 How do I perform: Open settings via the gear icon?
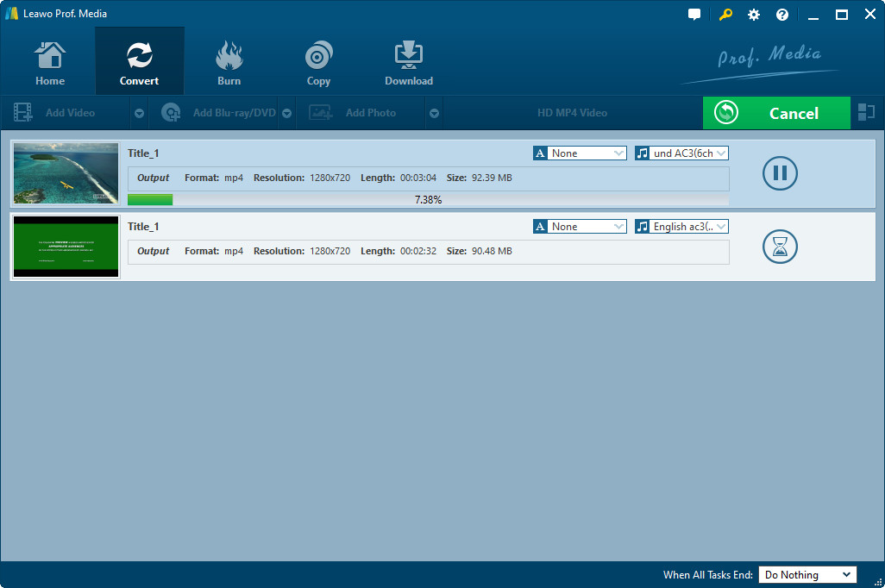(754, 15)
